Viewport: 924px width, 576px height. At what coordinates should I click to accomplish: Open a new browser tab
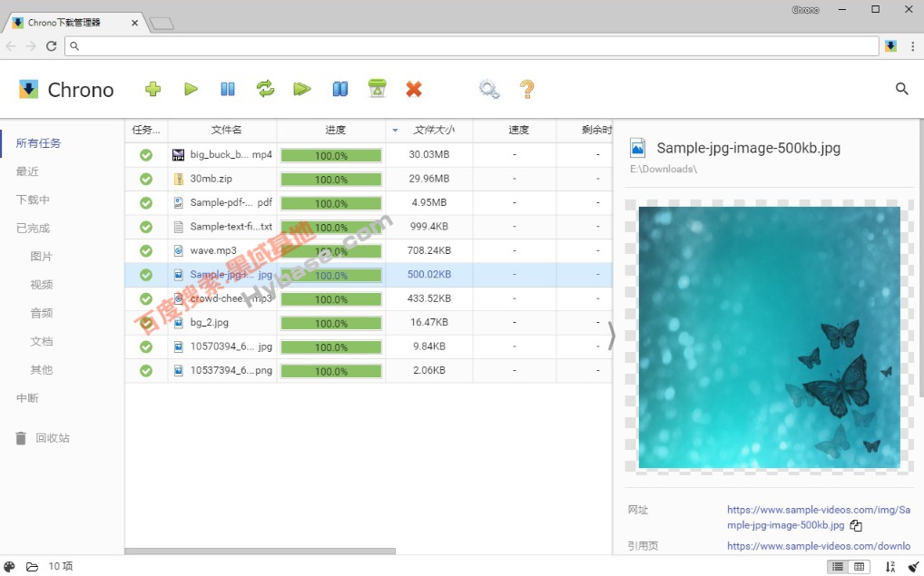click(162, 24)
